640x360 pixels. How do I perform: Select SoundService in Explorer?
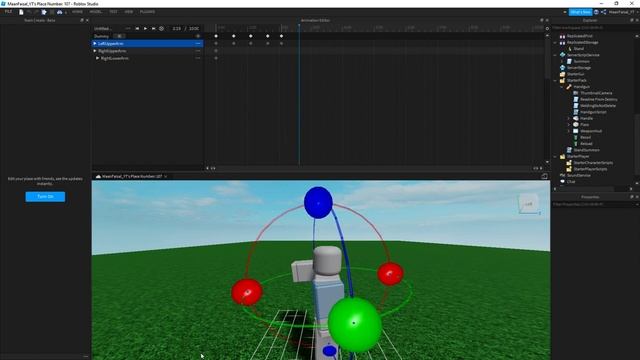pos(578,176)
